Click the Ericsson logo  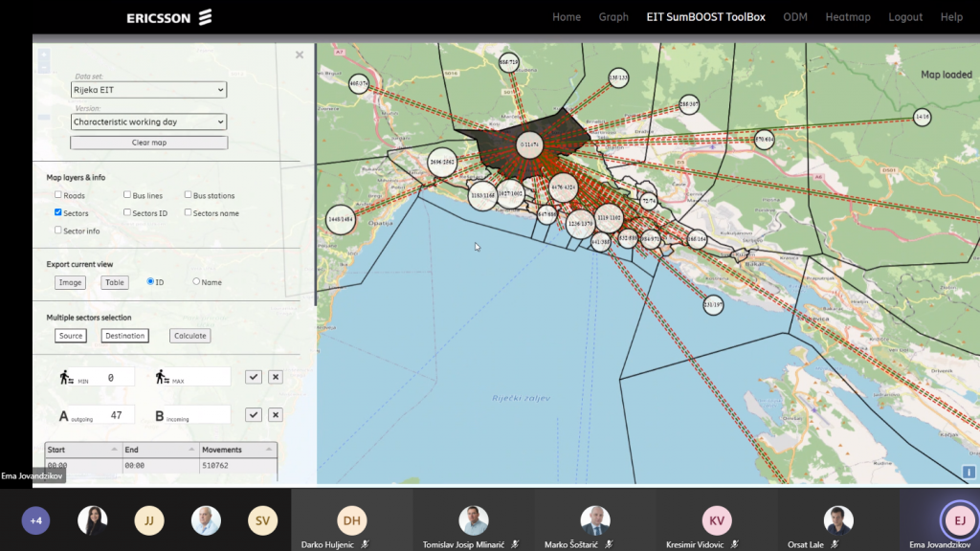pyautogui.click(x=168, y=17)
